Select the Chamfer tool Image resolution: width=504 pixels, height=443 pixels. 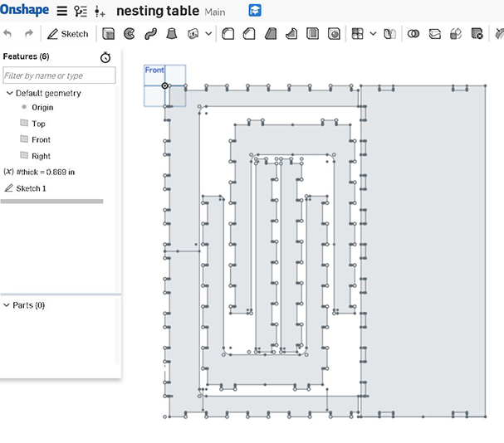coord(249,34)
